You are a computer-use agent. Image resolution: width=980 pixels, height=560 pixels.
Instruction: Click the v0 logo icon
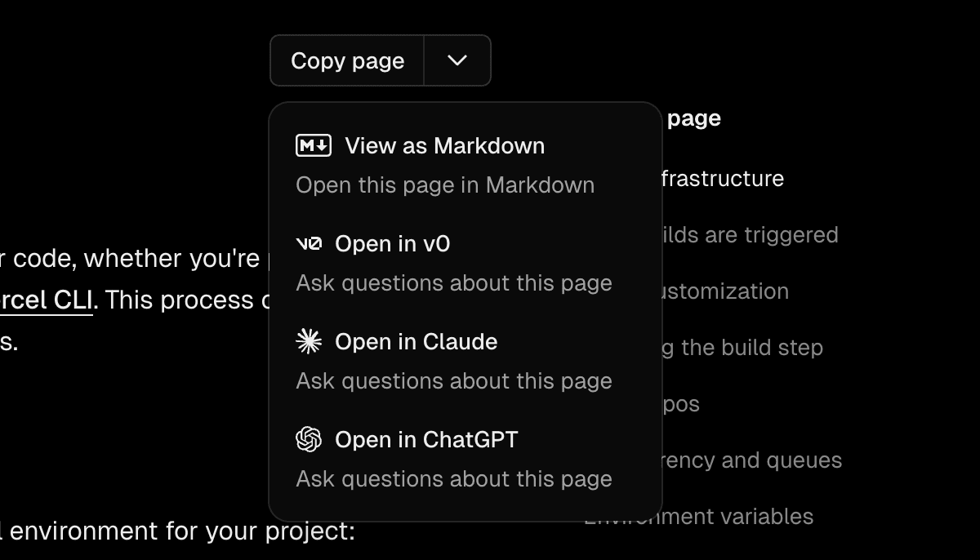309,243
